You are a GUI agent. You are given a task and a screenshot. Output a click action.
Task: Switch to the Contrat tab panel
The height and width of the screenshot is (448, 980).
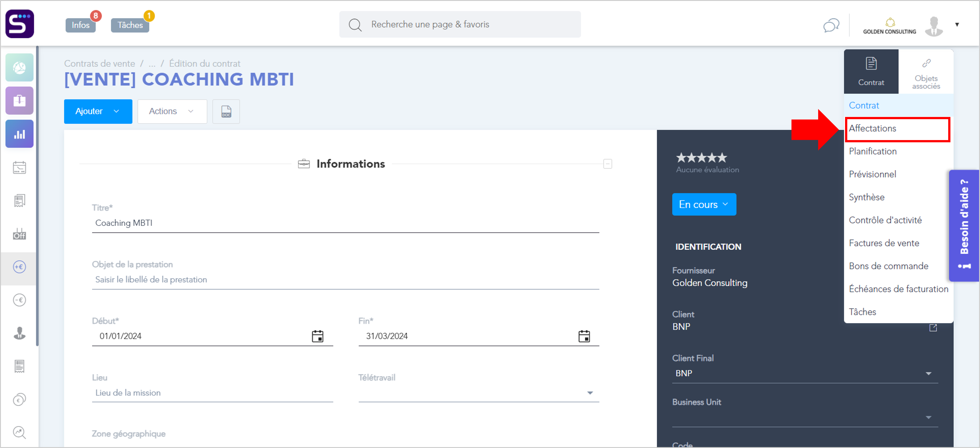tap(871, 72)
